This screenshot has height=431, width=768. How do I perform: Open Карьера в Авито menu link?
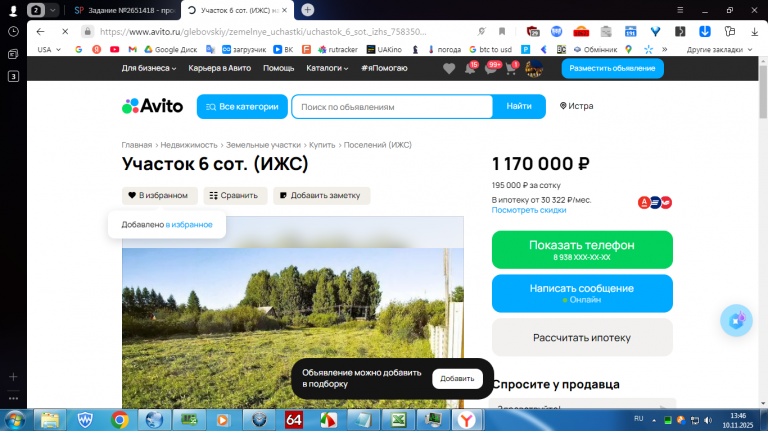pyautogui.click(x=219, y=68)
